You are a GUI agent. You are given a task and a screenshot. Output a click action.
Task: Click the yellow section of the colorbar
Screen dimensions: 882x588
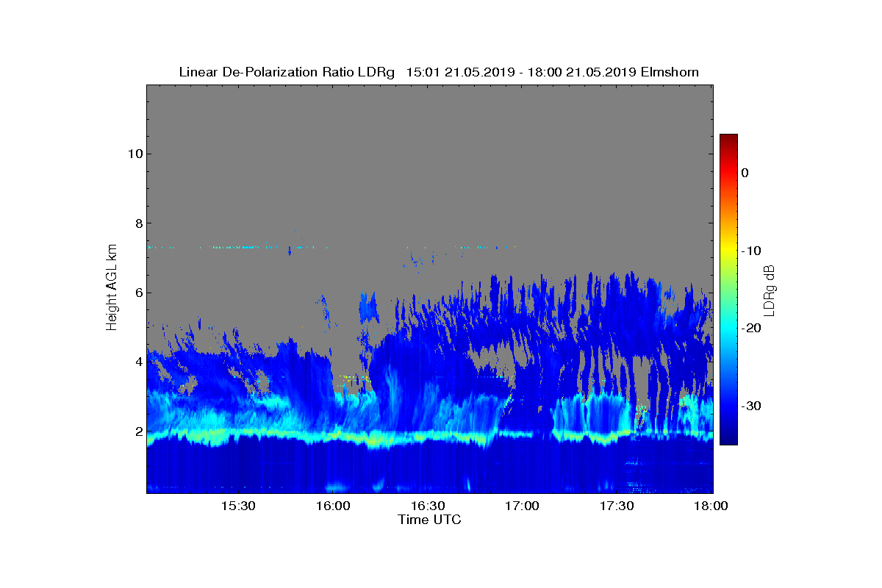(x=728, y=251)
